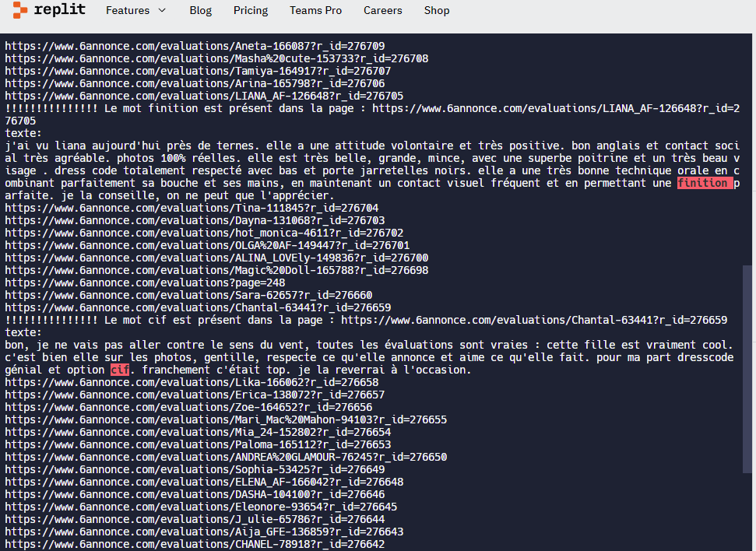This screenshot has width=756, height=551.
Task: Click the output line with r_id=276650
Action: [226, 457]
